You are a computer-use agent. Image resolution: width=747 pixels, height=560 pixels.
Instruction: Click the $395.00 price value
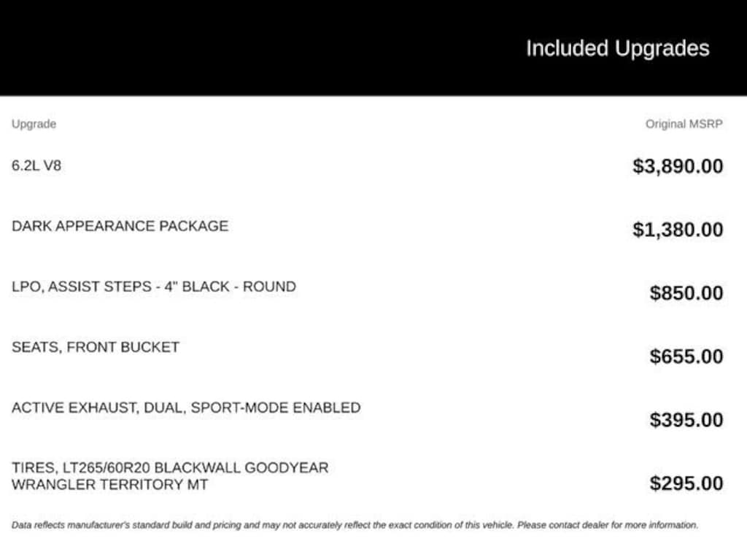686,419
